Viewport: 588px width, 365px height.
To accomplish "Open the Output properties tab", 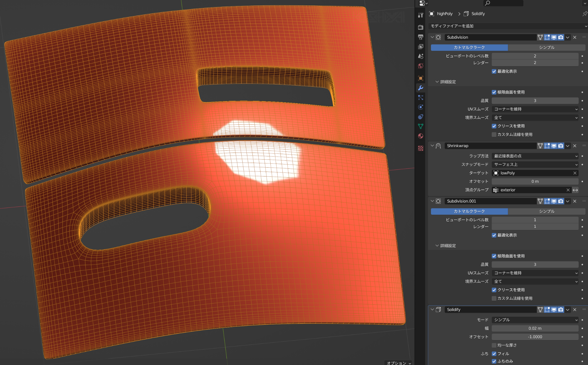I will [421, 37].
